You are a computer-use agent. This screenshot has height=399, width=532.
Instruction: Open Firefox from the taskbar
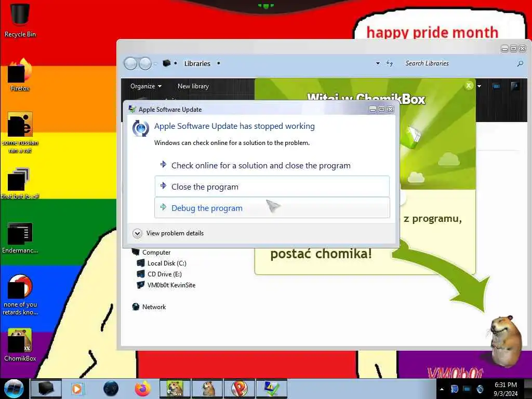click(143, 389)
